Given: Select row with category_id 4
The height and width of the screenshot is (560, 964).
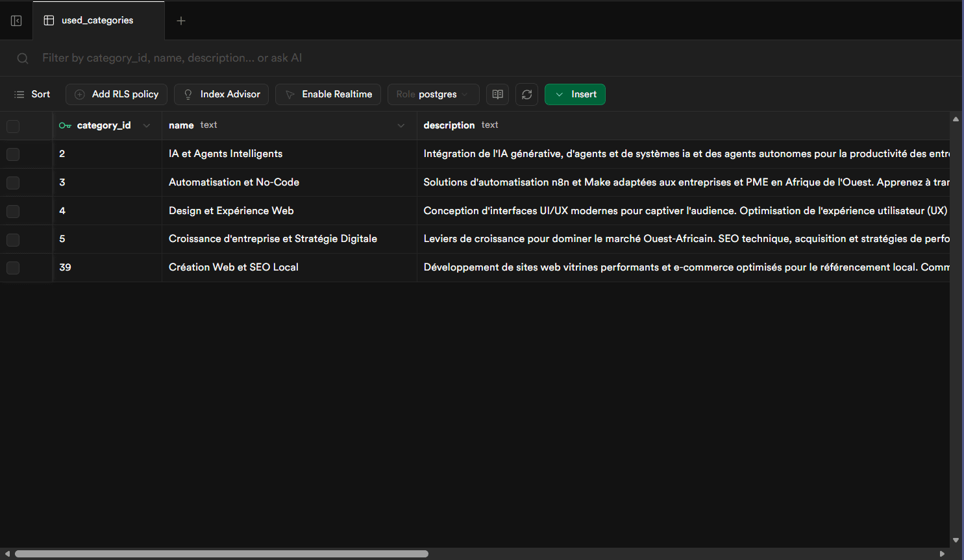Looking at the screenshot, I should pyautogui.click(x=13, y=212).
